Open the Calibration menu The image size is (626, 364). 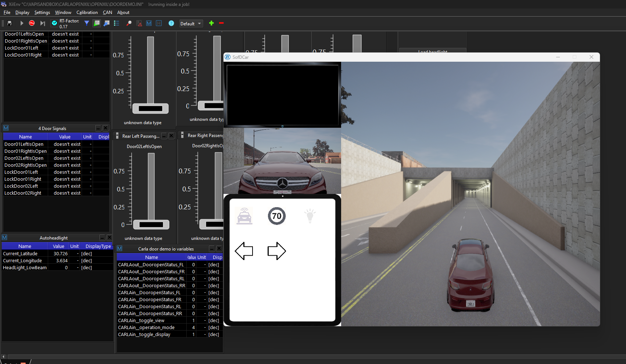(87, 12)
